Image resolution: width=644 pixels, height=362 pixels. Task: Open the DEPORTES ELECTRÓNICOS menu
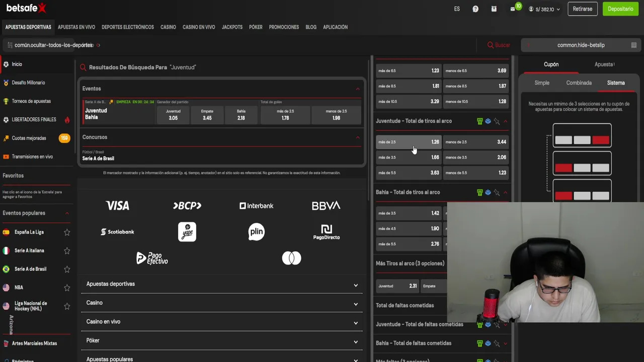(x=128, y=27)
